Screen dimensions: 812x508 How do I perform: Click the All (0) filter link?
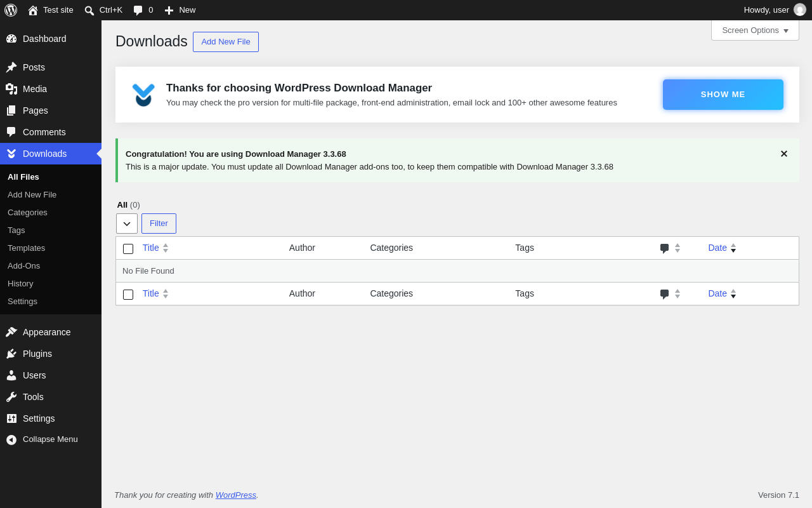coord(129,205)
